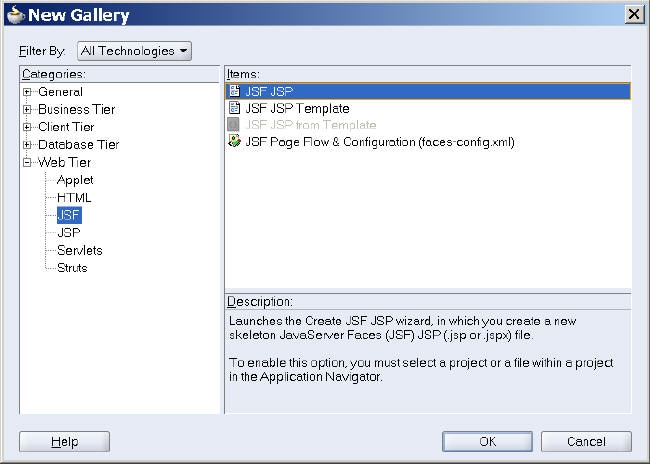This screenshot has height=464, width=650.
Task: Click the greyed JSF JSP from Template icon
Action: (x=234, y=125)
